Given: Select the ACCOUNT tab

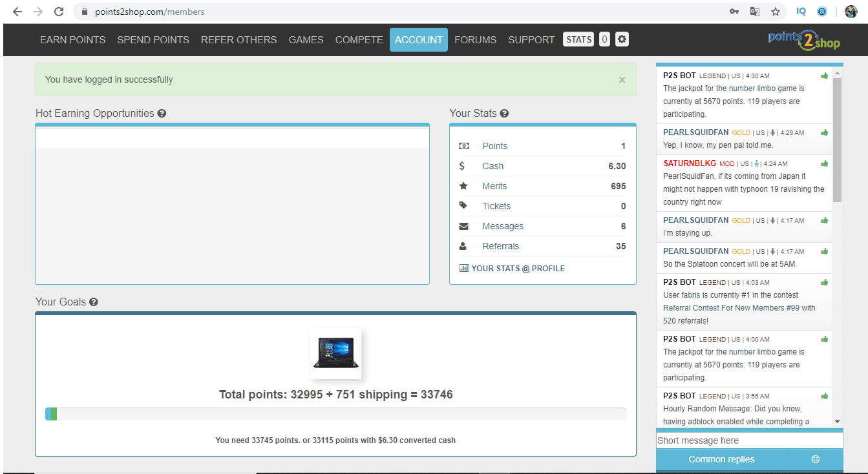Looking at the screenshot, I should pos(419,39).
